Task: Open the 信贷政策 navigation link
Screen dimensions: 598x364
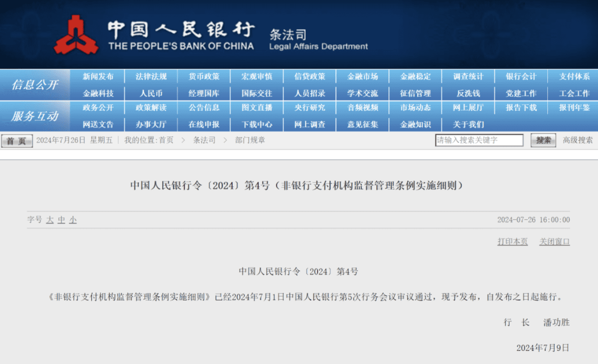Action: click(310, 77)
